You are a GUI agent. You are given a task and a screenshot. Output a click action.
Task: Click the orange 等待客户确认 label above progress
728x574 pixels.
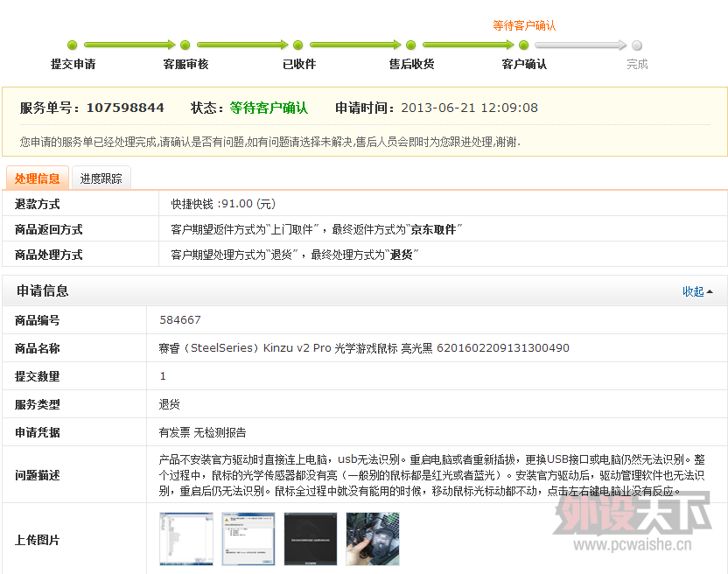[524, 25]
